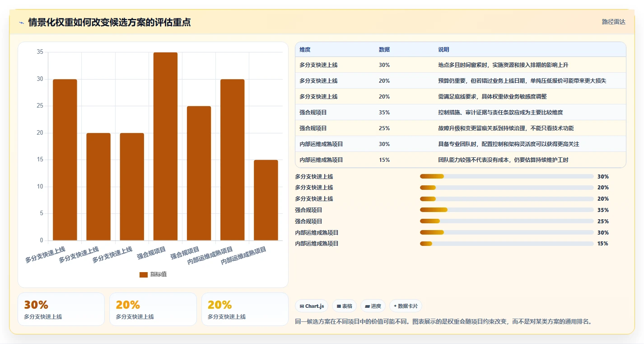Click the 25% progress bar for 强合规项目
Viewport: 644px width, 344px height.
507,221
